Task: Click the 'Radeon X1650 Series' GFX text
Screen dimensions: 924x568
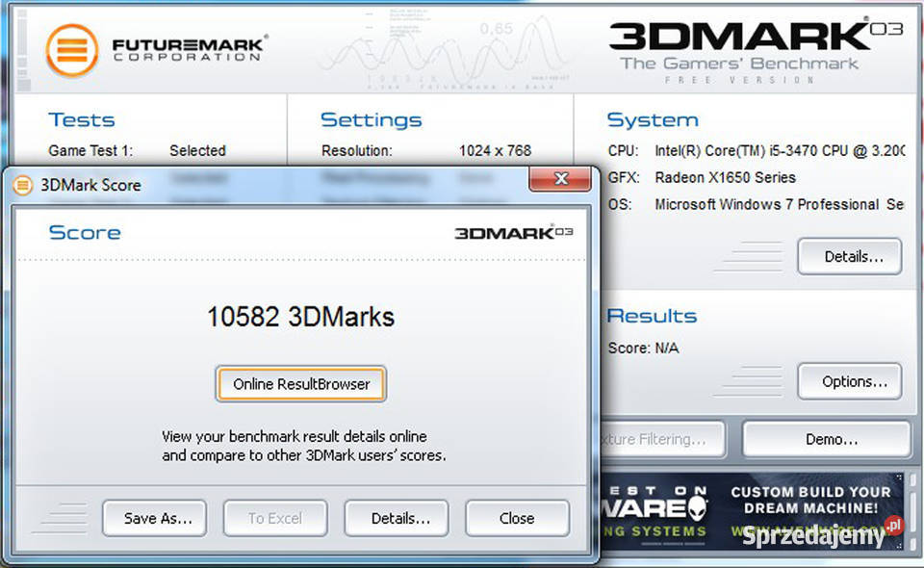Action: click(x=725, y=177)
